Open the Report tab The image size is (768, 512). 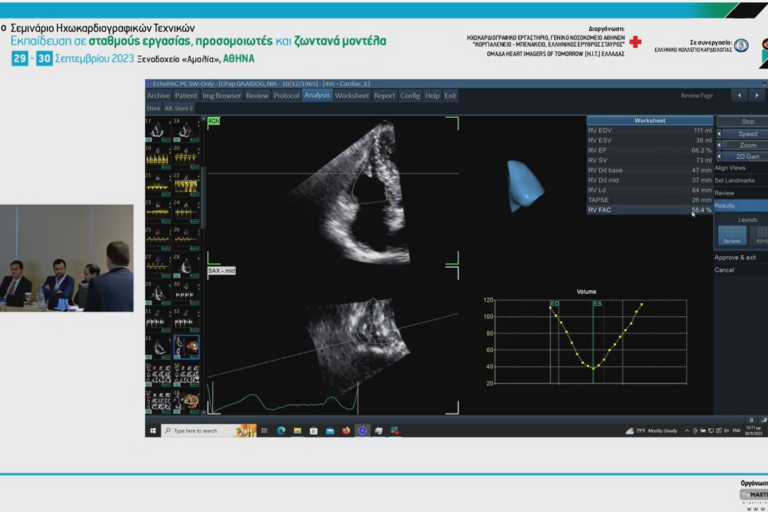point(385,96)
